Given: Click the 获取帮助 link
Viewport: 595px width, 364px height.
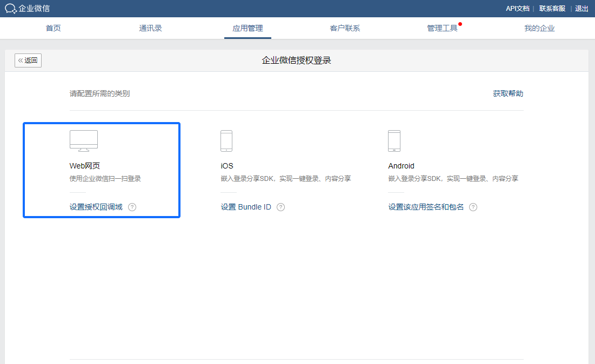Looking at the screenshot, I should (508, 93).
